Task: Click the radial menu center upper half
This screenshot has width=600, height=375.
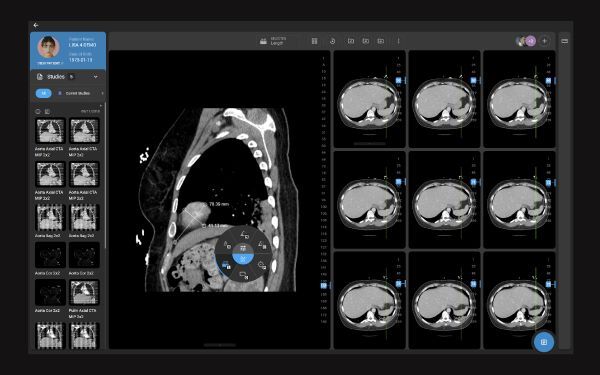Action: 243,249
